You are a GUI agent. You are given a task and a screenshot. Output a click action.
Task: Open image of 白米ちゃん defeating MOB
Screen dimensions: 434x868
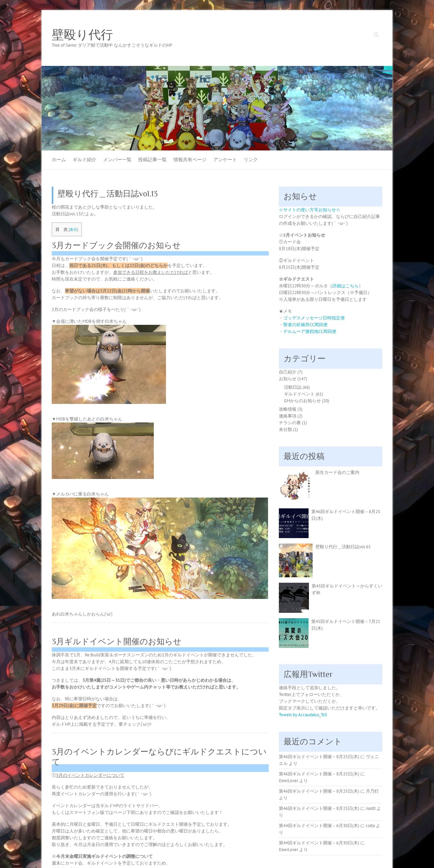coord(109,364)
